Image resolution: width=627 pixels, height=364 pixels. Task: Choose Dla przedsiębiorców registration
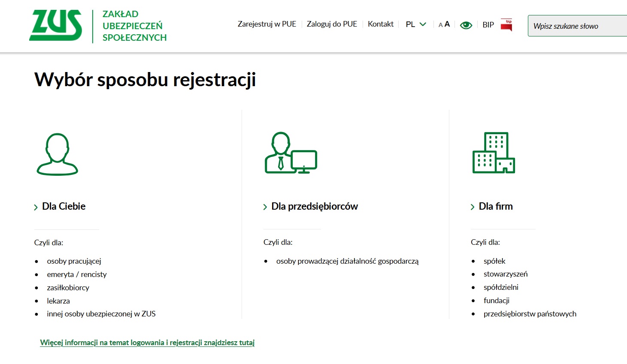click(315, 207)
